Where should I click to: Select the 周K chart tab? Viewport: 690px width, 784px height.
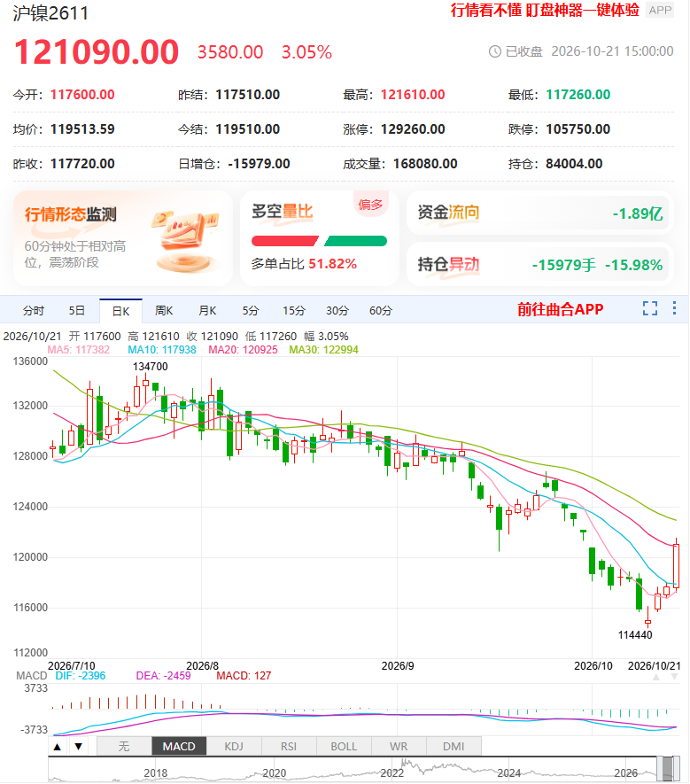pos(164,311)
